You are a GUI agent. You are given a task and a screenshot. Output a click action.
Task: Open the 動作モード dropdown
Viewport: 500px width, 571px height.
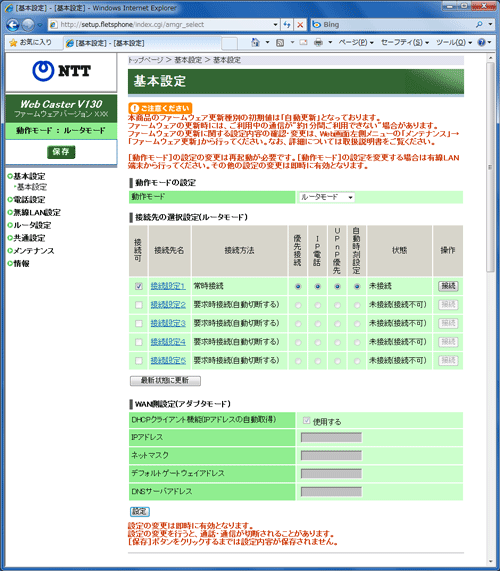tap(327, 197)
